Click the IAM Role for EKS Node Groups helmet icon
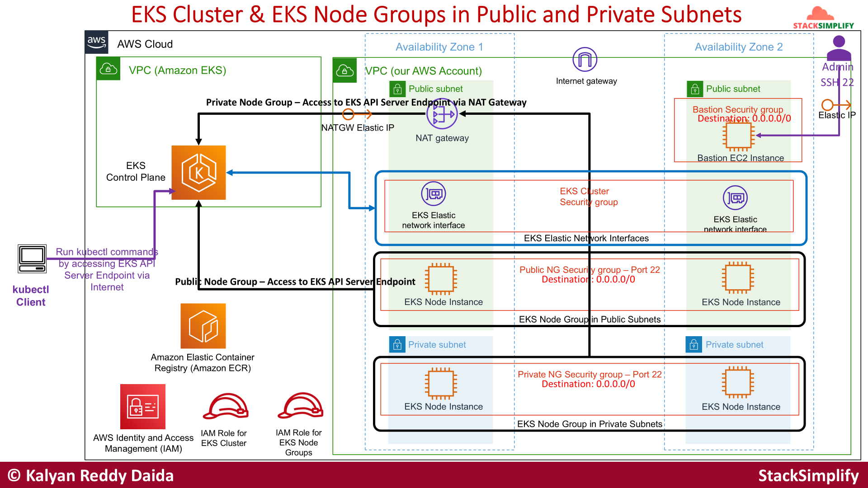The image size is (868, 488). pyautogui.click(x=300, y=405)
